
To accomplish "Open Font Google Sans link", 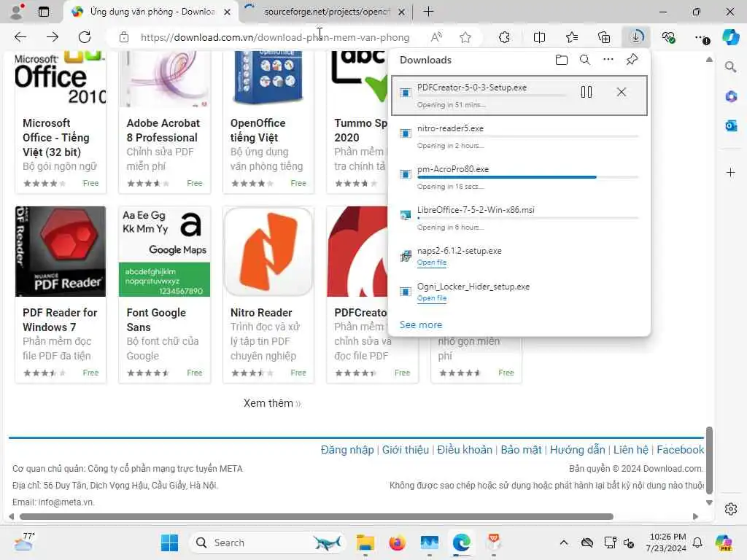I will [156, 319].
